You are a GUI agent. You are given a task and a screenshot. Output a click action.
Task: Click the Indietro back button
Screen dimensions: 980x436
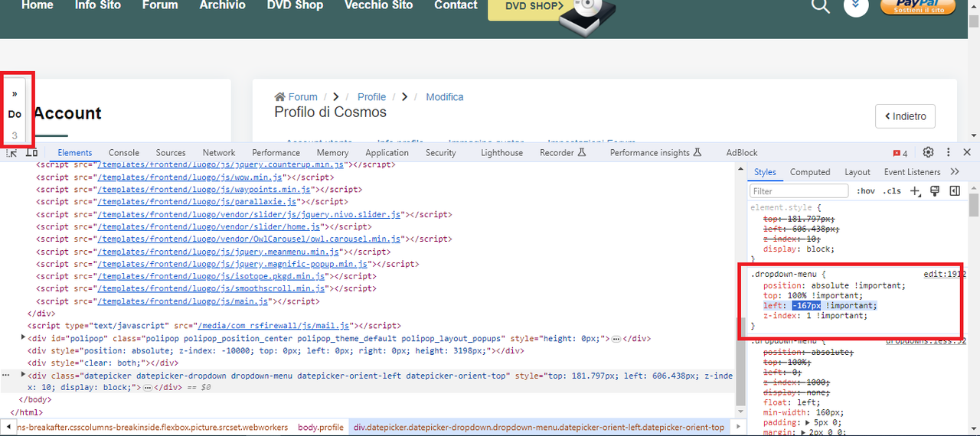tap(905, 116)
